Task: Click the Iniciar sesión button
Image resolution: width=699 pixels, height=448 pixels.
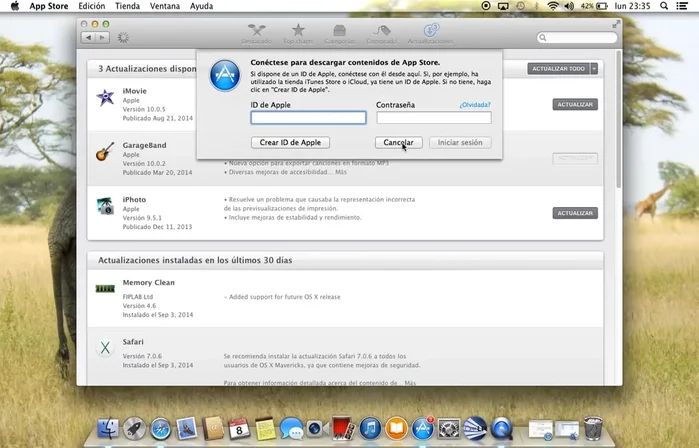Action: point(460,143)
